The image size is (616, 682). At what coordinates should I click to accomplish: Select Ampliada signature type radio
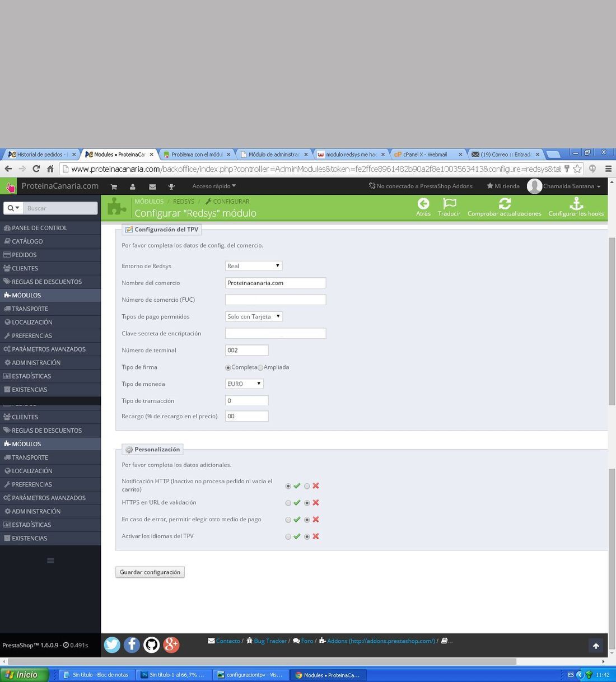[260, 368]
